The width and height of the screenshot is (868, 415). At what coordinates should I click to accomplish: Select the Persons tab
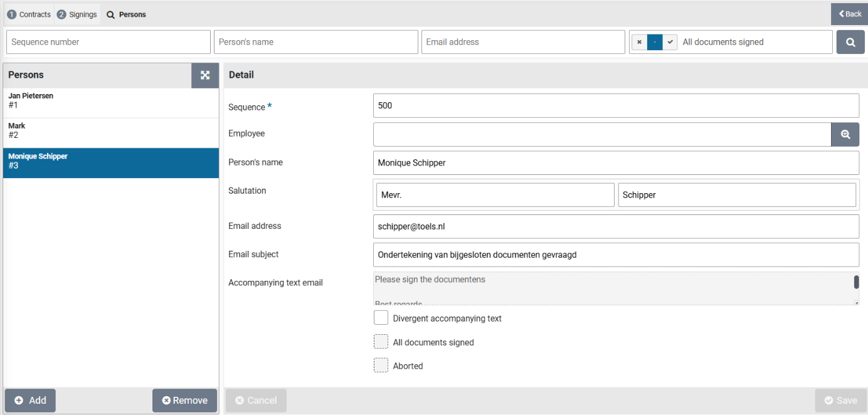(127, 14)
